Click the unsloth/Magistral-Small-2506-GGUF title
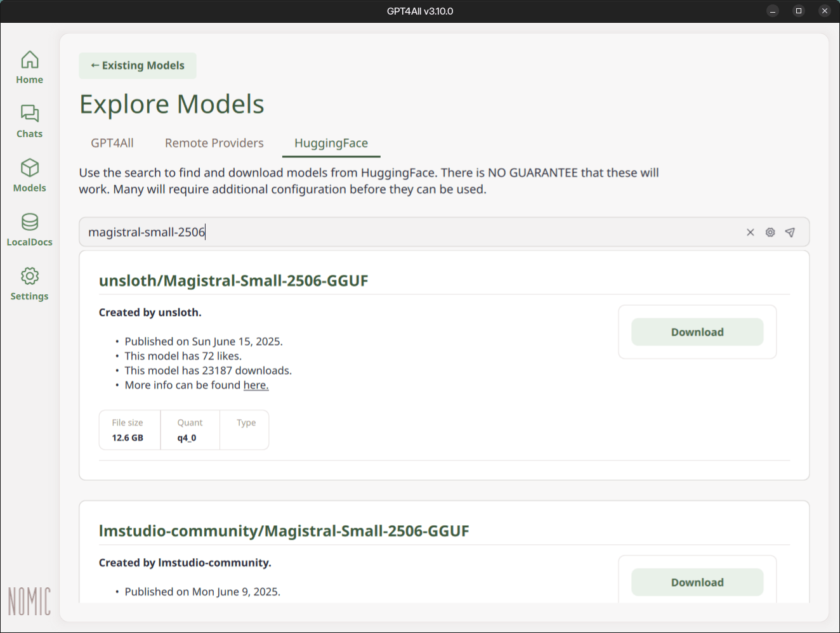The width and height of the screenshot is (840, 633). click(233, 281)
